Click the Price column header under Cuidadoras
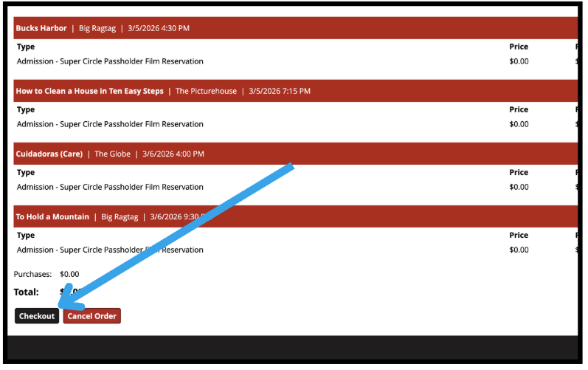Image resolution: width=588 pixels, height=370 pixels. click(519, 172)
